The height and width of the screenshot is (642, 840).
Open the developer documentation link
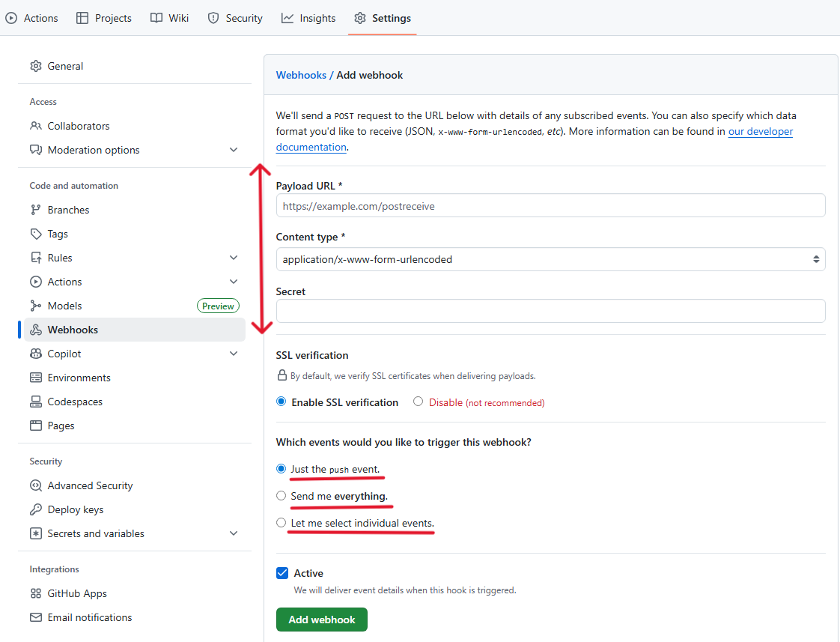click(x=760, y=131)
